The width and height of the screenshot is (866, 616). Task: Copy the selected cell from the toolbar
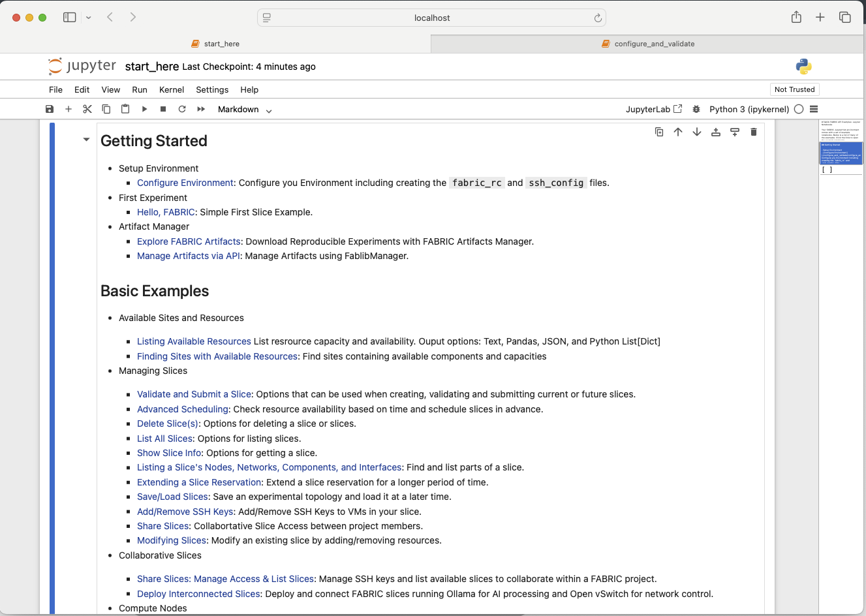tap(106, 109)
